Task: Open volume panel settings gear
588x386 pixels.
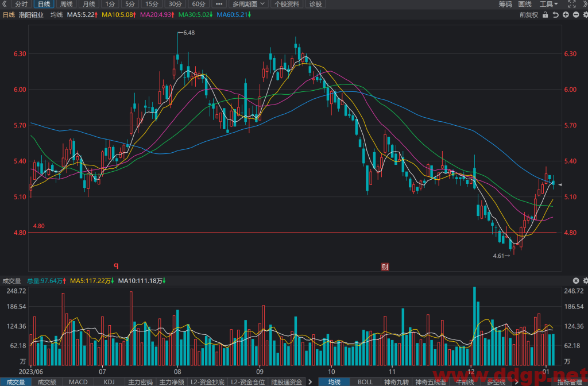Action: pos(585,280)
